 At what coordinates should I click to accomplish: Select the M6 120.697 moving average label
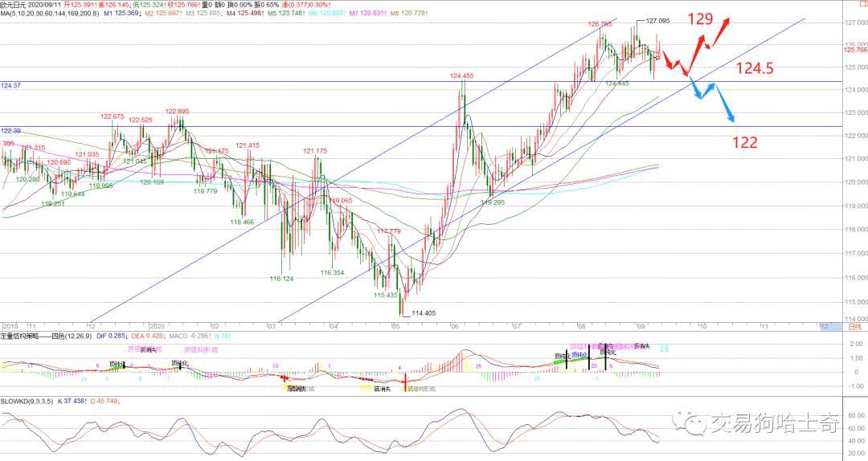[x=327, y=13]
